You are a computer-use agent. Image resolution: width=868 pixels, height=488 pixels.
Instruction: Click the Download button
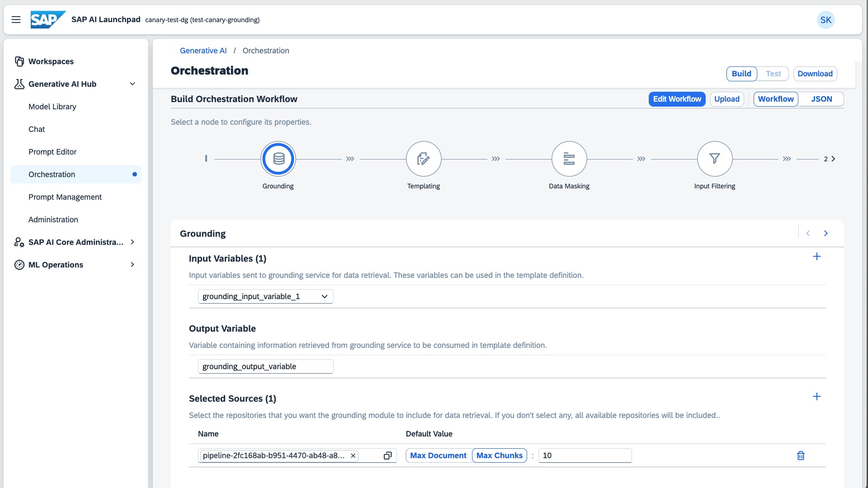(815, 74)
